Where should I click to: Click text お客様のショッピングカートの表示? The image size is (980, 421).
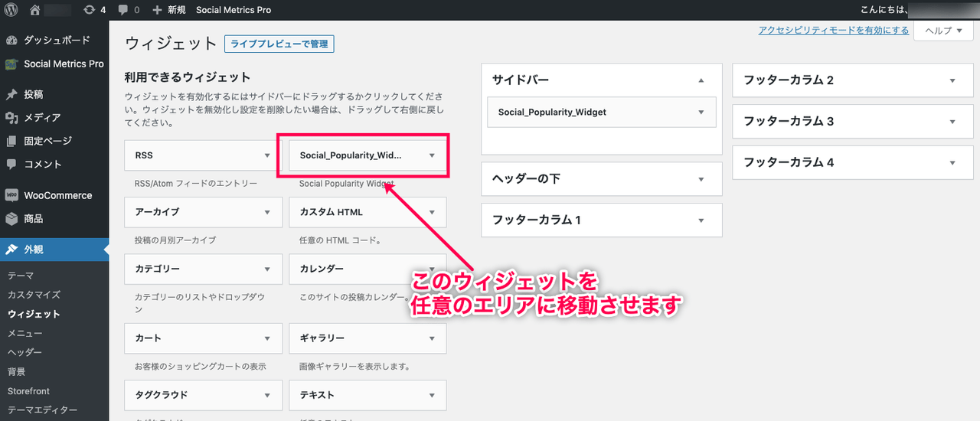pos(200,367)
